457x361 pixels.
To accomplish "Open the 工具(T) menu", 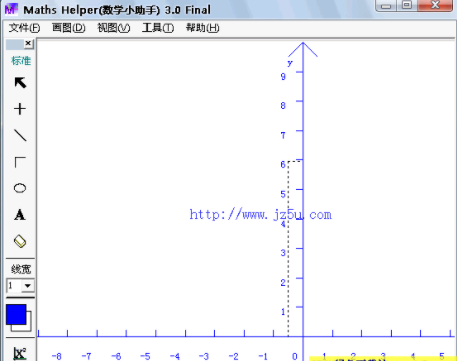I will (x=158, y=28).
